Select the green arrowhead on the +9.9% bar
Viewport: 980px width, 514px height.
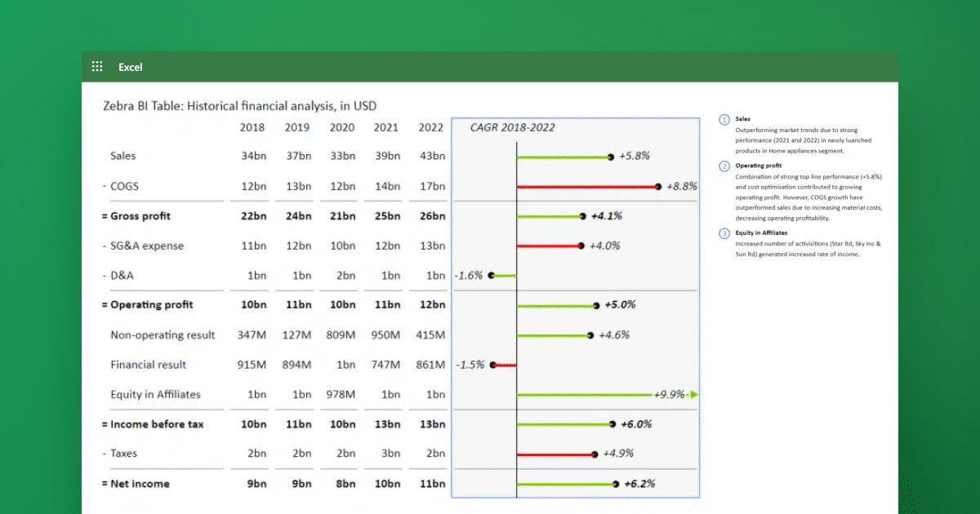(693, 394)
